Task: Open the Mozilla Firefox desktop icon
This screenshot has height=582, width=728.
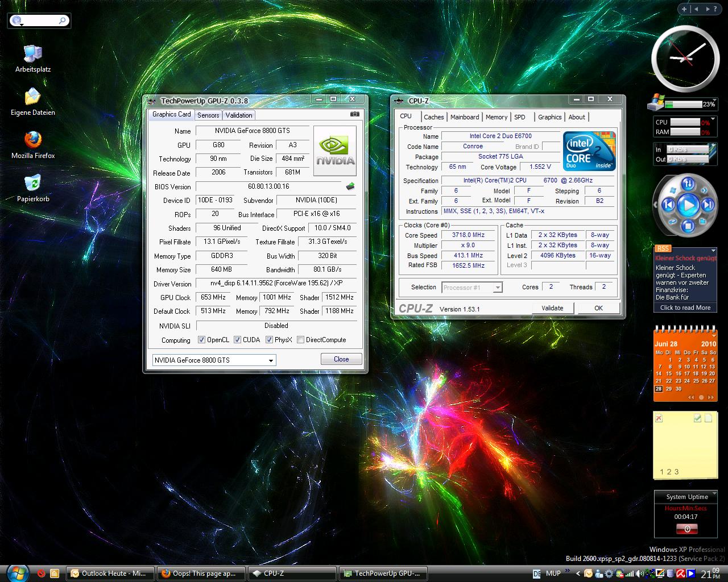Action: 33,140
